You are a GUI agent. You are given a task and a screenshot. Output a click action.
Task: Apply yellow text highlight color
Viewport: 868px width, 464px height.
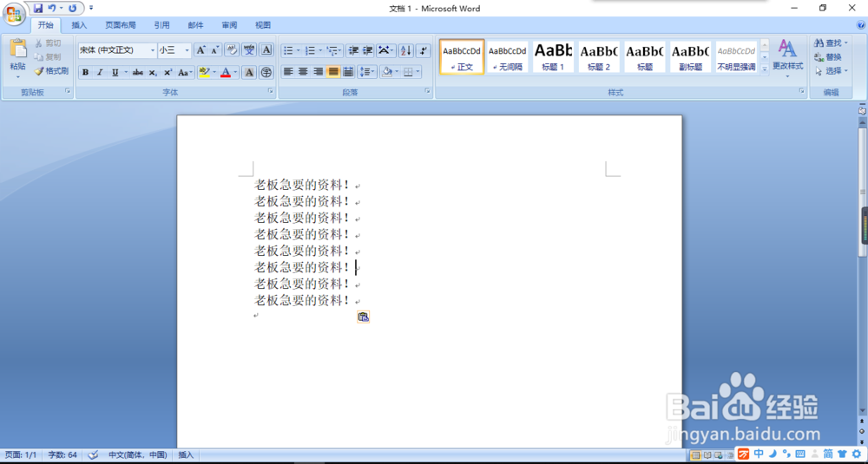pyautogui.click(x=204, y=73)
